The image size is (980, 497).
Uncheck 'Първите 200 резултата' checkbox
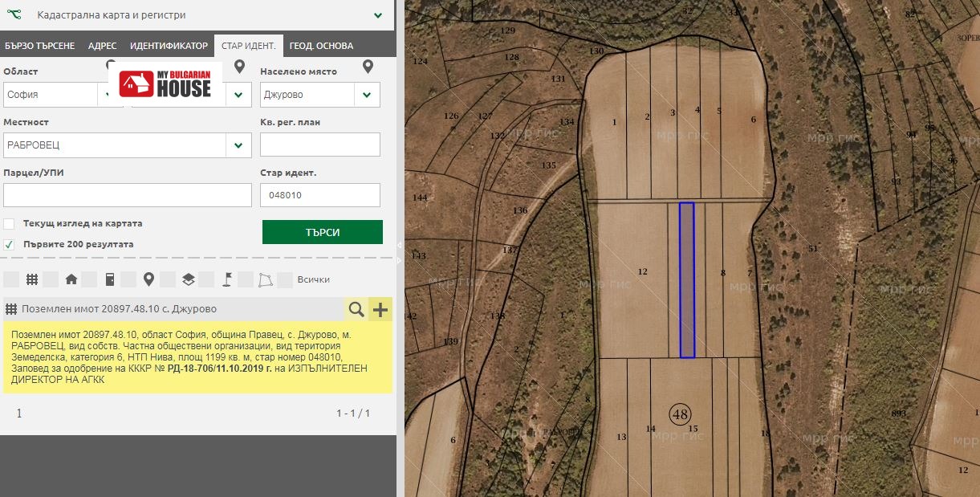click(9, 244)
